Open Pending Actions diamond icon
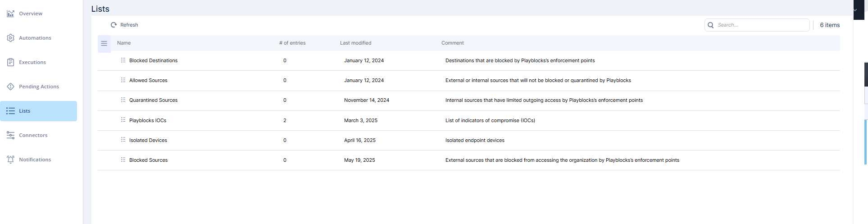 [x=10, y=87]
